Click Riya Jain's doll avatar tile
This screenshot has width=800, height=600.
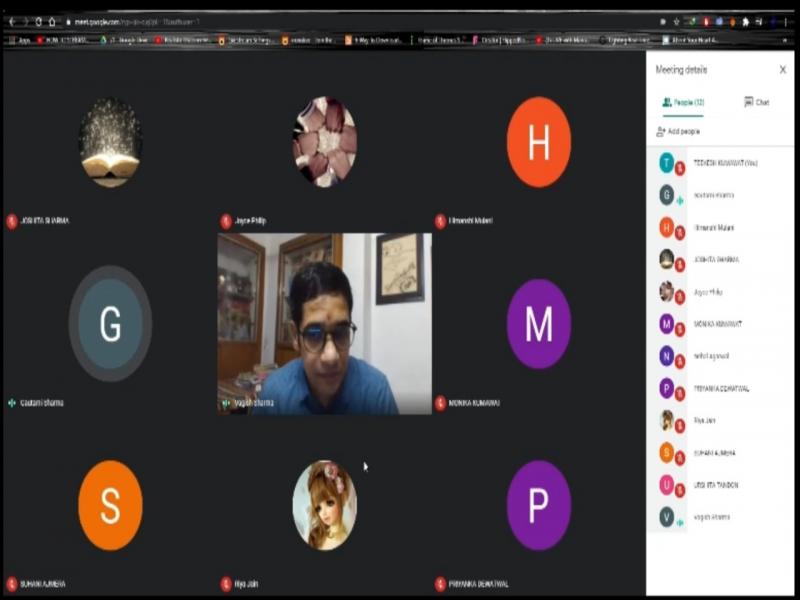[x=324, y=505]
